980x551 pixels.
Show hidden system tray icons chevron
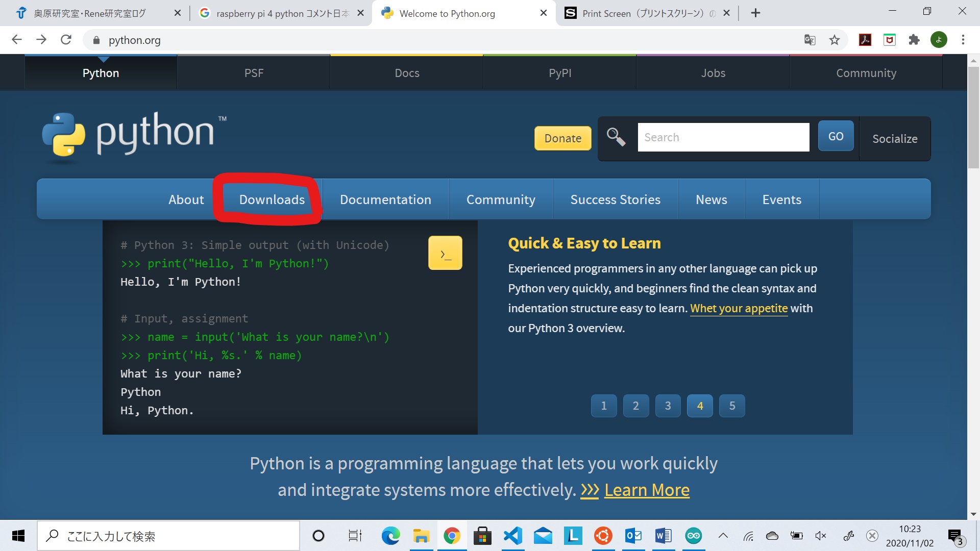click(x=723, y=536)
